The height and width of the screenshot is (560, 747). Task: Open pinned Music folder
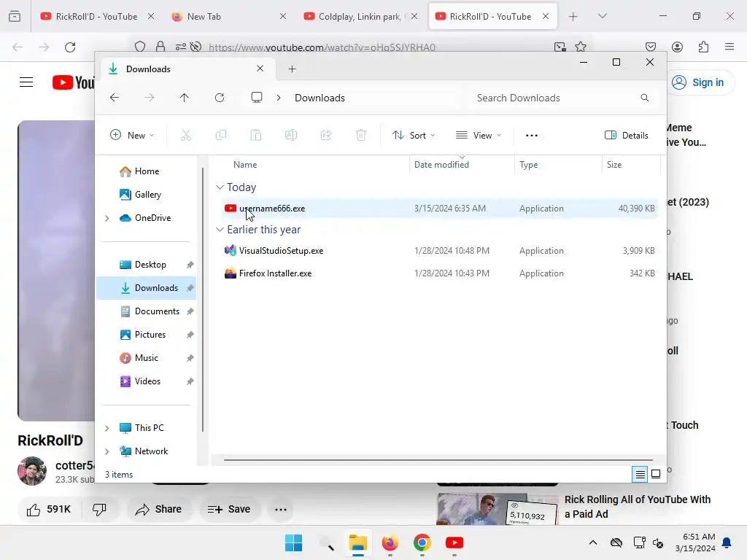point(146,358)
